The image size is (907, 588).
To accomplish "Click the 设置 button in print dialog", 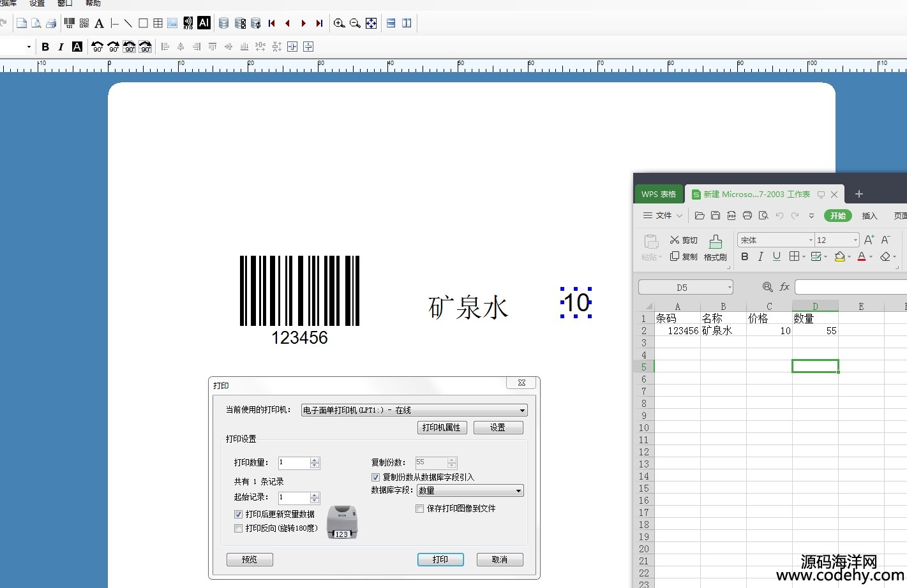I will point(498,427).
